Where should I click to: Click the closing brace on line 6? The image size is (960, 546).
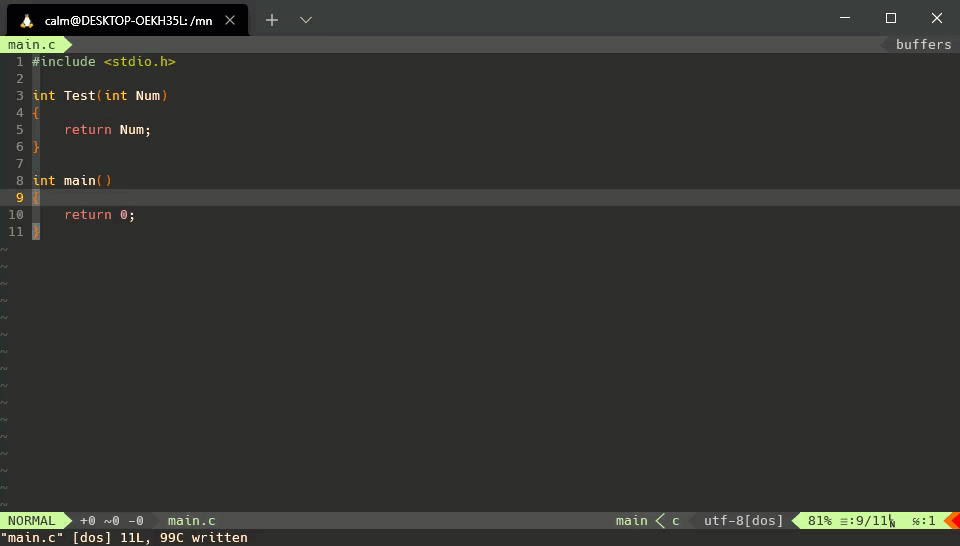click(36, 147)
